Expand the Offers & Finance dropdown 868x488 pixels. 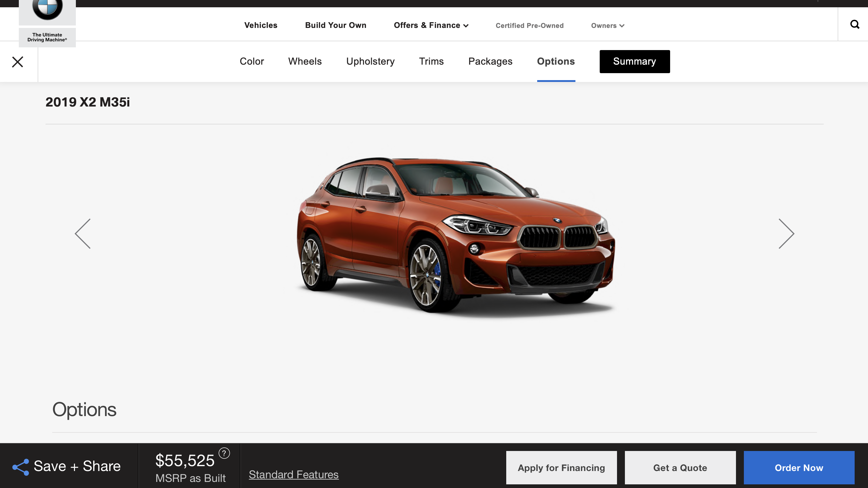click(x=431, y=25)
